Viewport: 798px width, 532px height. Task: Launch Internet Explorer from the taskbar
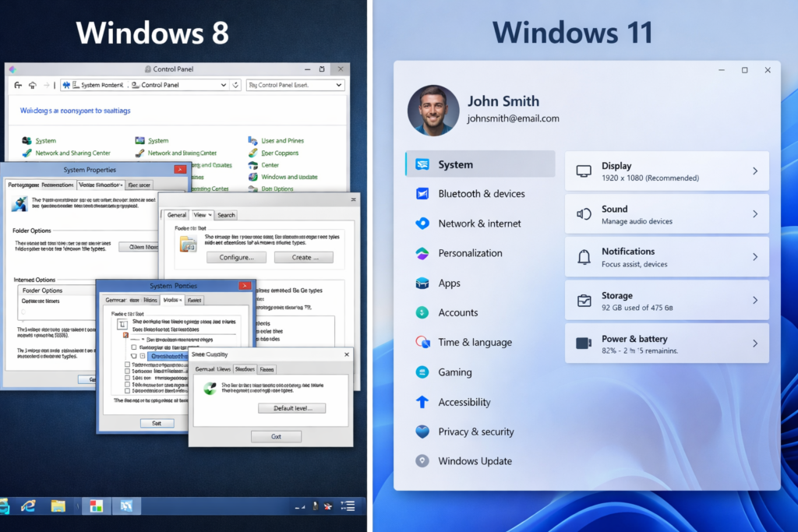click(27, 506)
